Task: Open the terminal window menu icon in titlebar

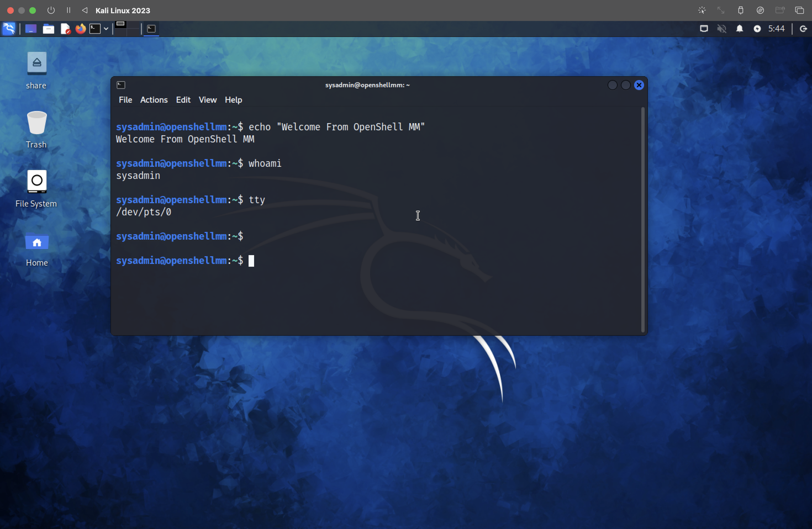Action: (x=121, y=85)
